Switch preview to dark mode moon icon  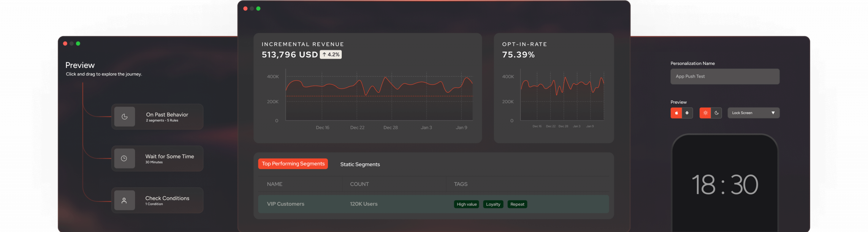(x=716, y=113)
